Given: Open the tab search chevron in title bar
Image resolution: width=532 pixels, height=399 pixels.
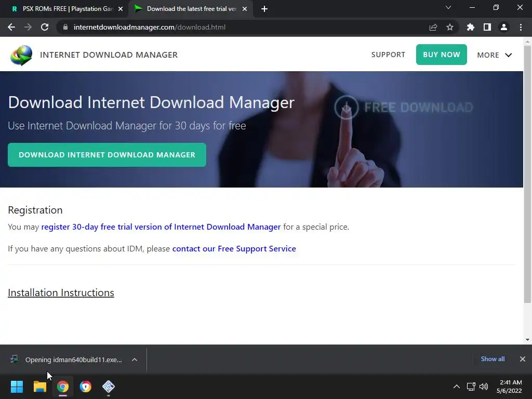Looking at the screenshot, I should click(448, 7).
